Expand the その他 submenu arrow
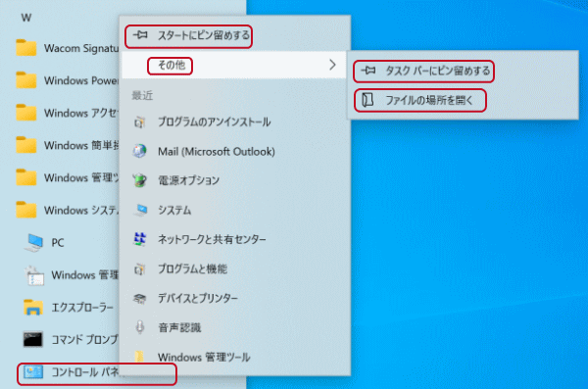588x389 pixels. [x=332, y=65]
